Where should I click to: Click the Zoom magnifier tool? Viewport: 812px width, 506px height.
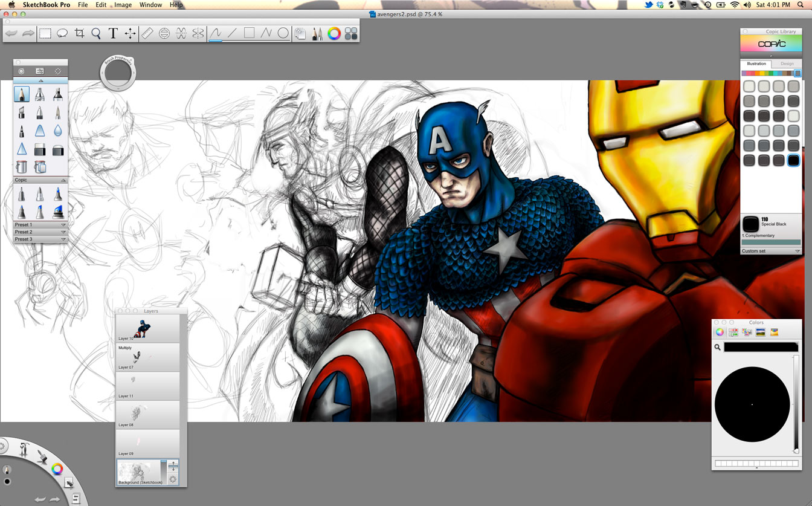pos(96,34)
